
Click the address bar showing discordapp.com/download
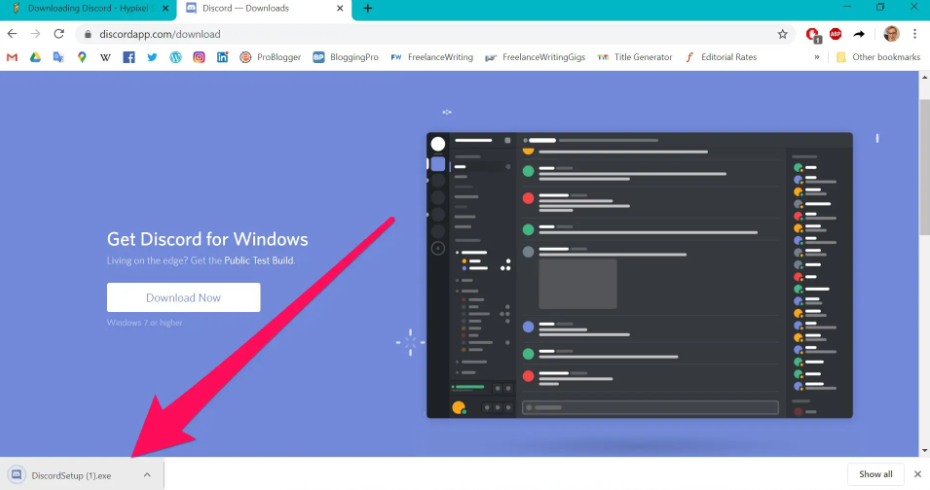point(436,34)
